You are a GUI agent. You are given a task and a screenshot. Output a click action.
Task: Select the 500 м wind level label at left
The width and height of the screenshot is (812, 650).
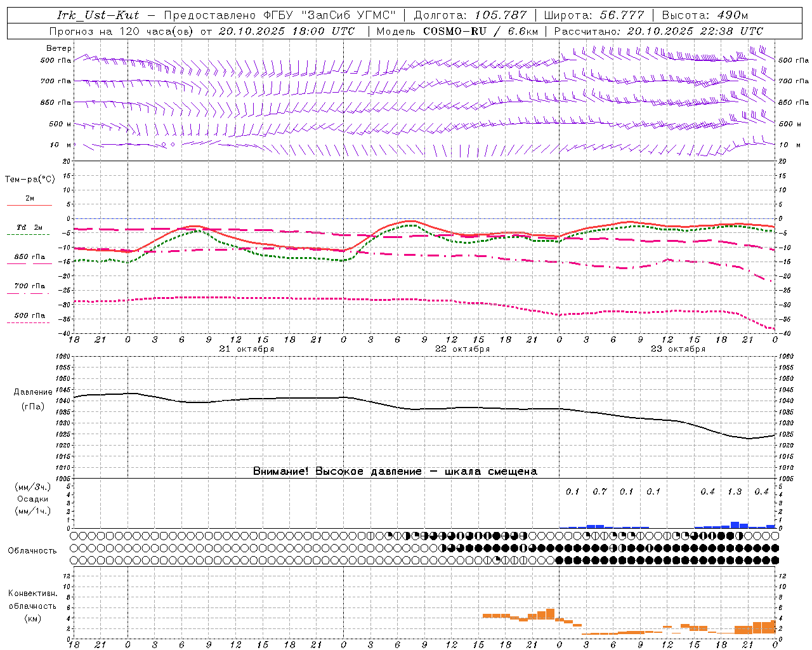pos(60,124)
